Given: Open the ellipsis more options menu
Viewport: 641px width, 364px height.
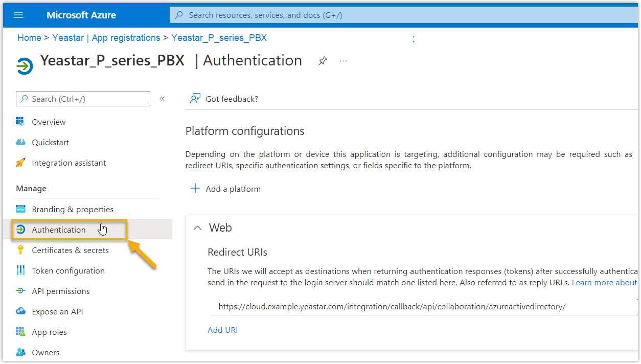Looking at the screenshot, I should 343,61.
